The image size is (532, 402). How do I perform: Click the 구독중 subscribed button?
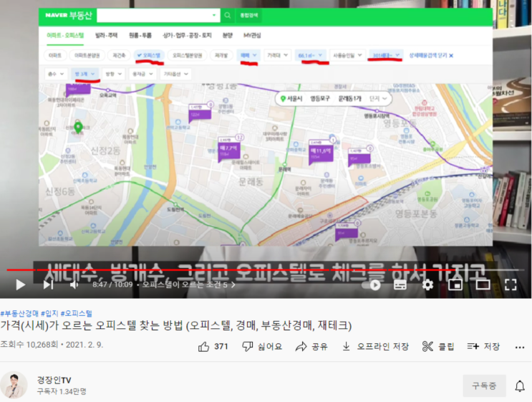pyautogui.click(x=484, y=386)
